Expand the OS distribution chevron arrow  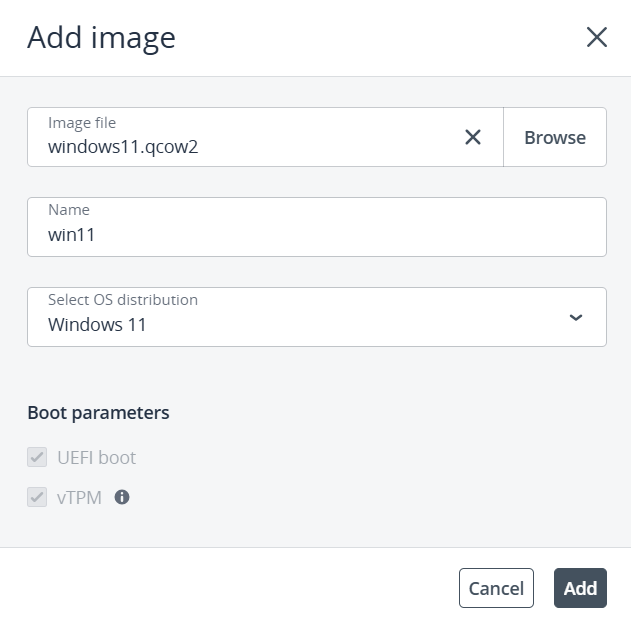(576, 317)
